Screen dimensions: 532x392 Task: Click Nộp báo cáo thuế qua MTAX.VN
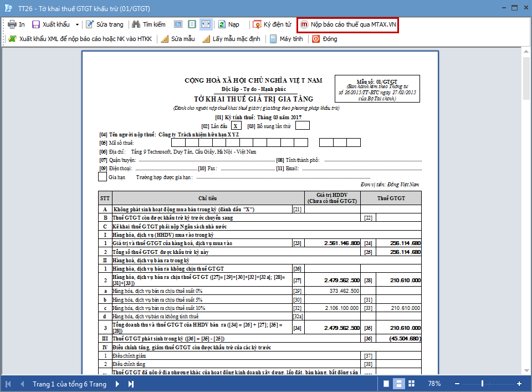(347, 25)
